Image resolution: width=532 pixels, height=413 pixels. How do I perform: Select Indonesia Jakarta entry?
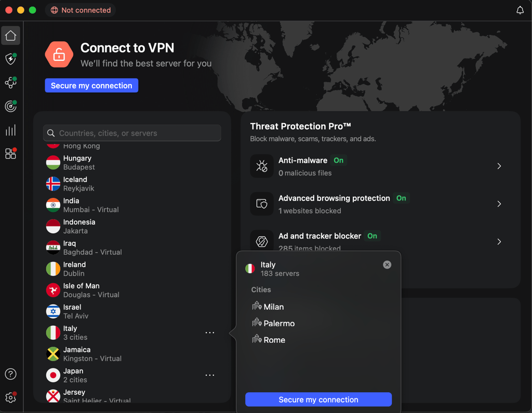(x=132, y=227)
